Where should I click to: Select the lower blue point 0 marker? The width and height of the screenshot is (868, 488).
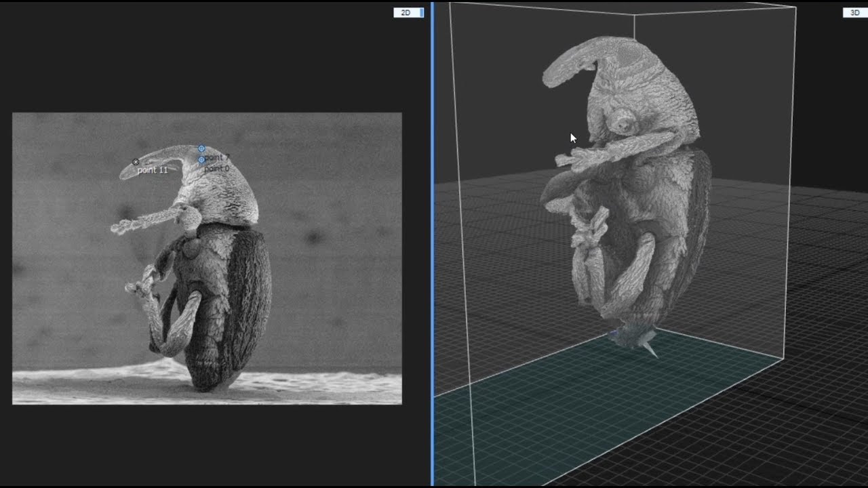[x=201, y=160]
